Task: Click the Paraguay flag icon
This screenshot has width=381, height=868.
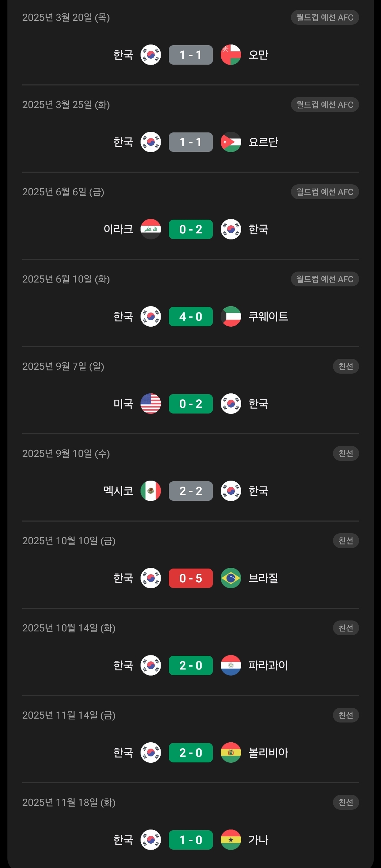Action: 231,665
